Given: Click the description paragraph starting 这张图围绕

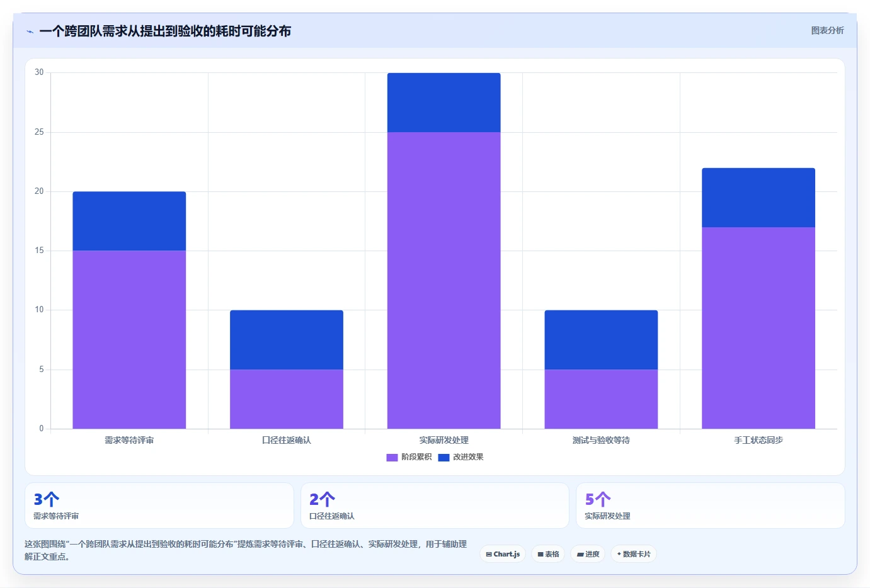Looking at the screenshot, I should point(246,550).
